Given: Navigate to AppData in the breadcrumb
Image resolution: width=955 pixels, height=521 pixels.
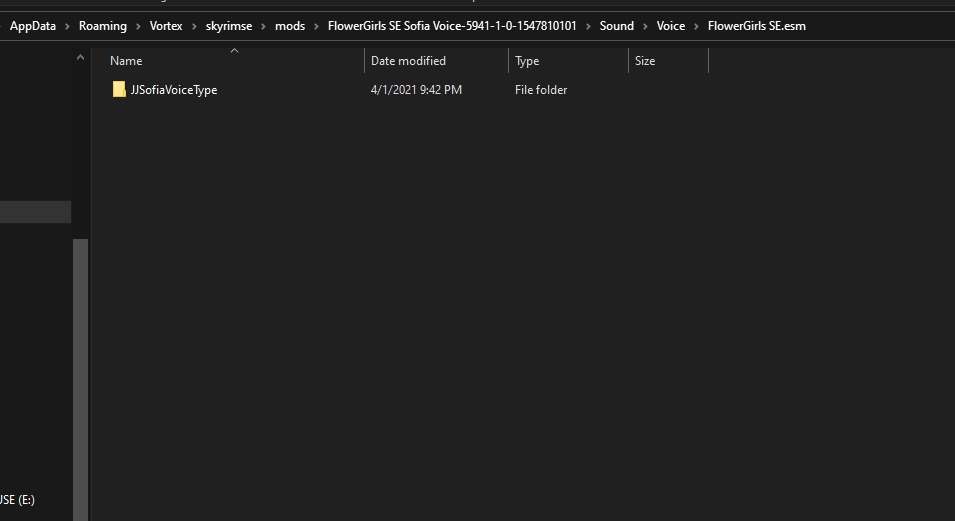Looking at the screenshot, I should click(32, 26).
